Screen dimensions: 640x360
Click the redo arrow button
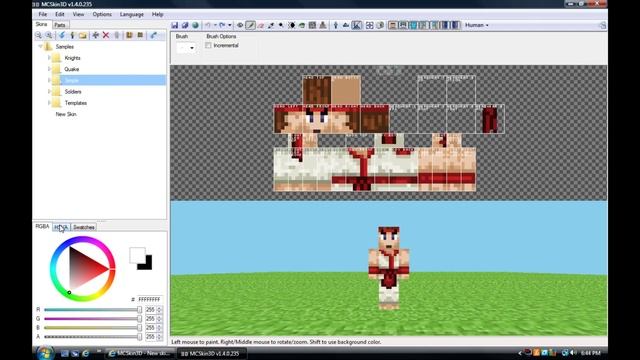222,25
